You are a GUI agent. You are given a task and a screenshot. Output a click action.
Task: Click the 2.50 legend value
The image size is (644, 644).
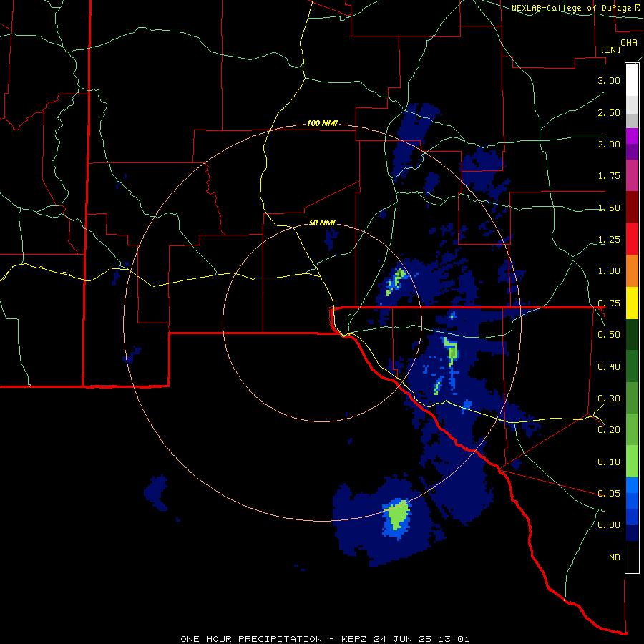[609, 112]
